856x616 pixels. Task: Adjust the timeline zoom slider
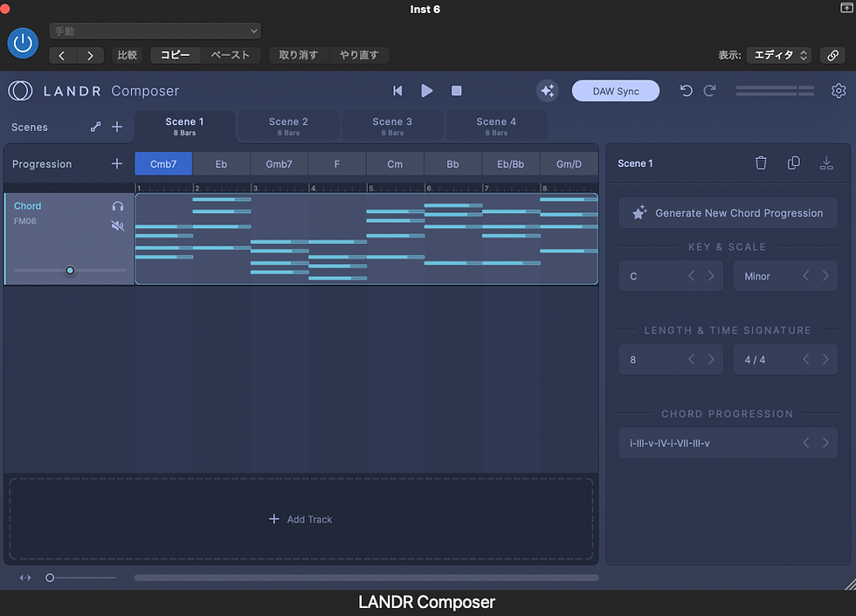pos(80,578)
